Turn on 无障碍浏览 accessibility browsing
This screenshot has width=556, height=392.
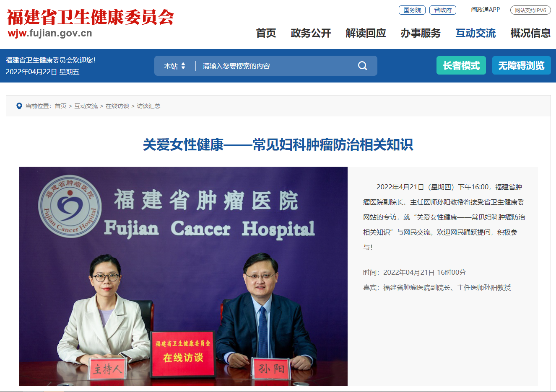click(521, 65)
